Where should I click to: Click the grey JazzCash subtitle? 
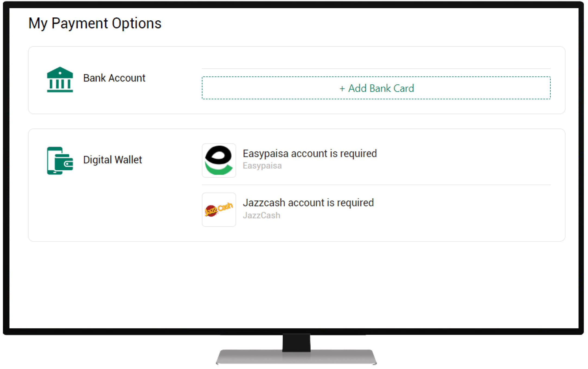point(261,215)
